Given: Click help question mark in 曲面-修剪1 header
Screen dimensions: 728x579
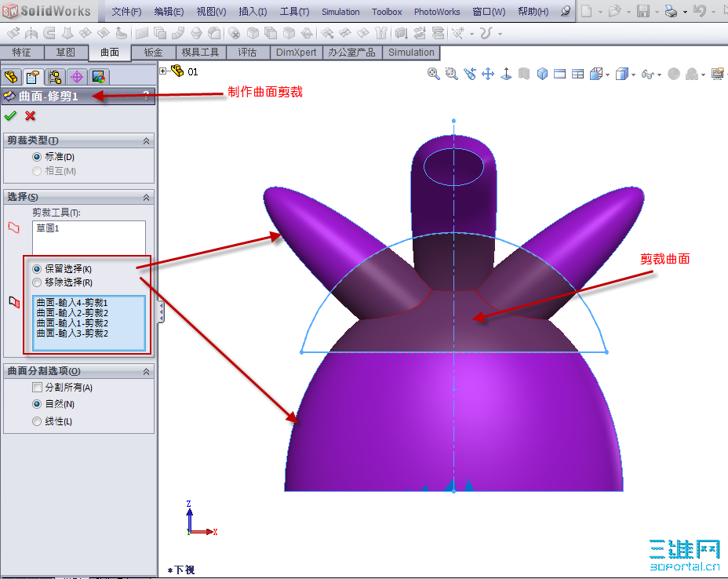Looking at the screenshot, I should (x=146, y=96).
